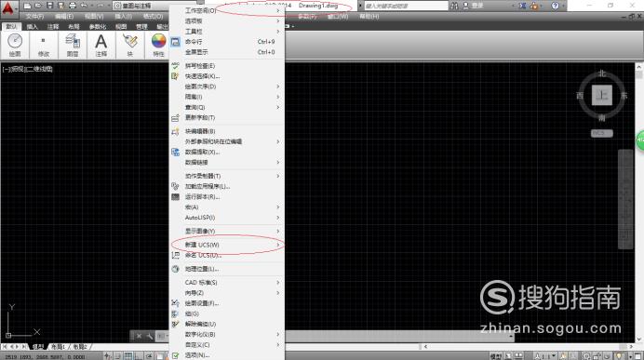Switch to the 插入 ribbon tab
644x360 pixels.
click(33, 27)
